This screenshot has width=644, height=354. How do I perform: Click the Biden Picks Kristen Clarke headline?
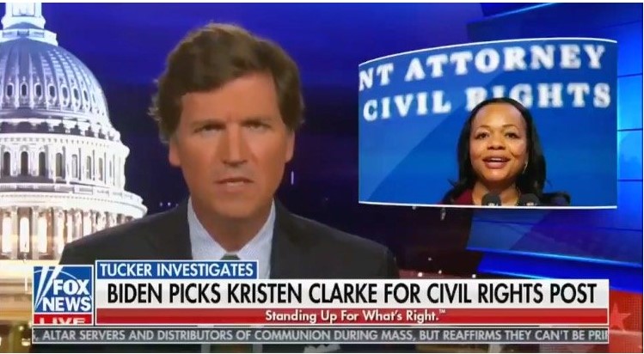click(x=352, y=294)
